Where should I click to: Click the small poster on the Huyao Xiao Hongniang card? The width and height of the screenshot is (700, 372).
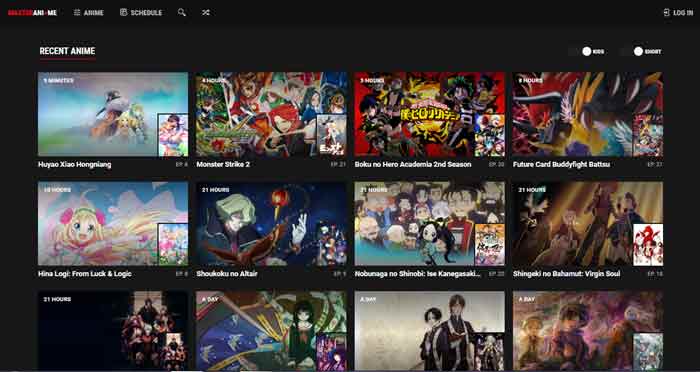coord(173,135)
